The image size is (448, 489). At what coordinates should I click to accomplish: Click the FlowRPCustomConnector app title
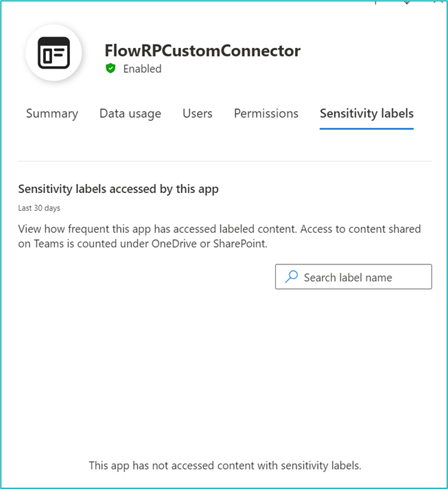point(202,51)
